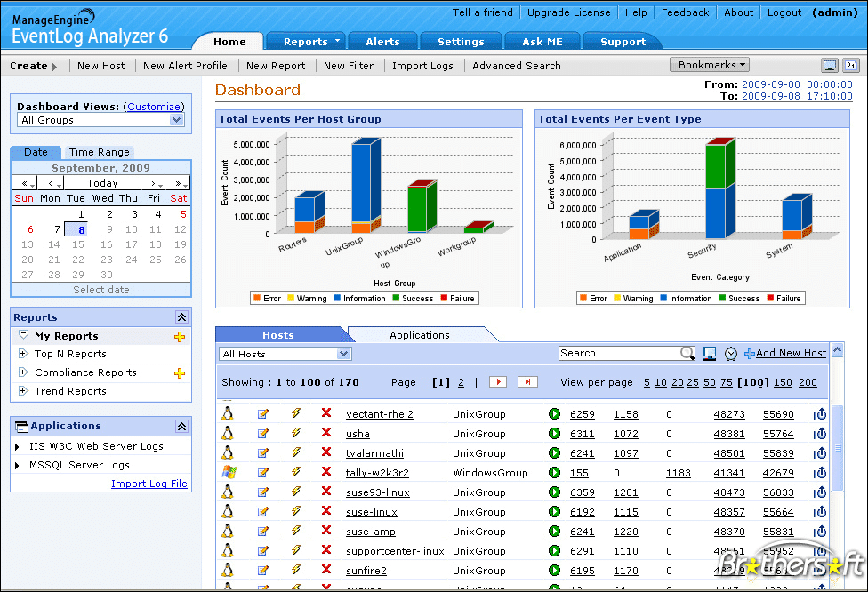Expand IIS W3C Web Server Logs
The width and height of the screenshot is (868, 592).
point(17,446)
